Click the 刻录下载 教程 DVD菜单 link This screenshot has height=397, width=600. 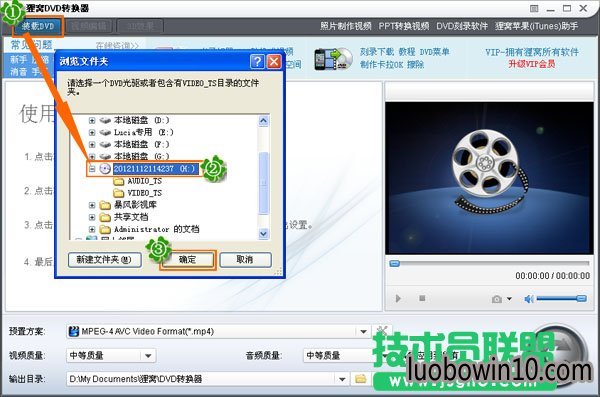(x=404, y=52)
